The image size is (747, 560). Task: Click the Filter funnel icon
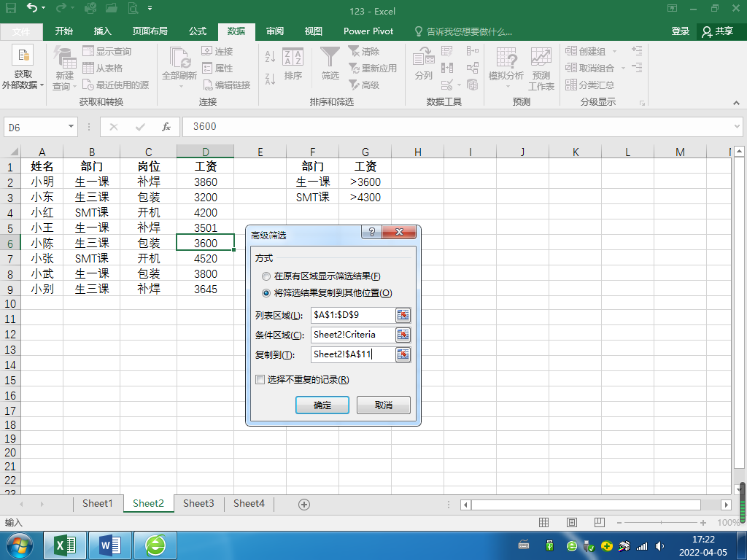point(330,58)
